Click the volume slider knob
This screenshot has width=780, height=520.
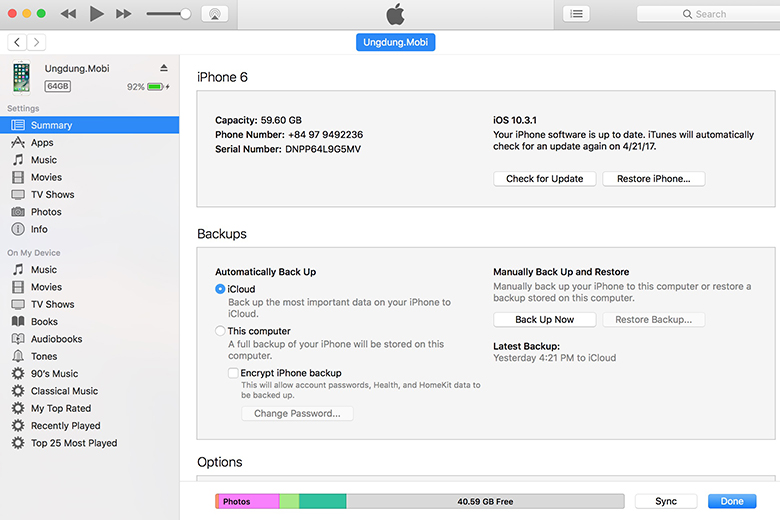[x=185, y=14]
